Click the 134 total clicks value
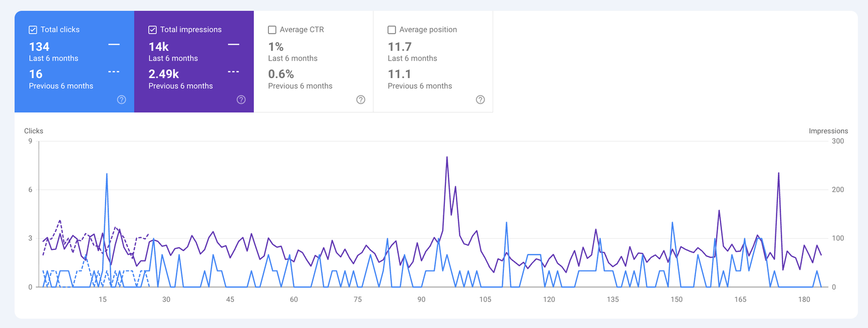This screenshot has height=328, width=868. pyautogui.click(x=39, y=47)
